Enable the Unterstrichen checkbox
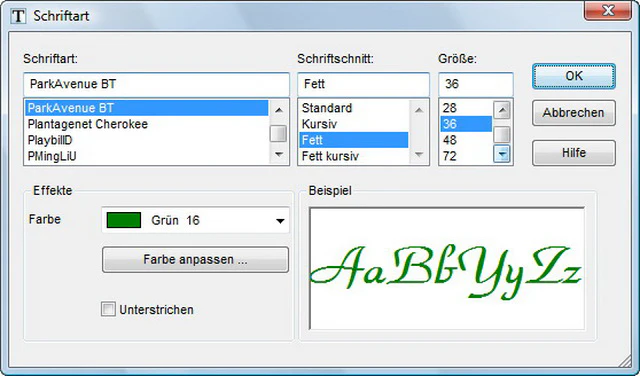This screenshot has width=640, height=376. coord(108,309)
